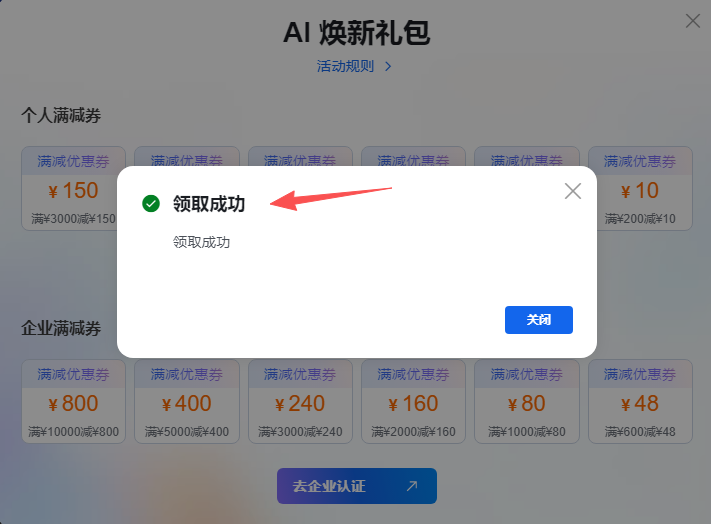This screenshot has width=711, height=524.
Task: Open the 活动规则 link
Action: point(345,66)
